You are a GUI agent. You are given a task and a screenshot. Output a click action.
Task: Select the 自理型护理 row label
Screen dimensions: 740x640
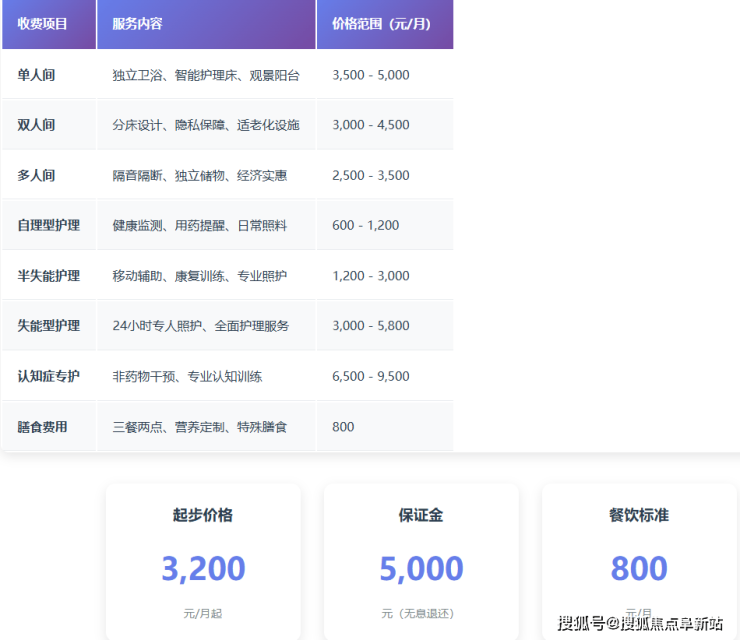coord(48,226)
